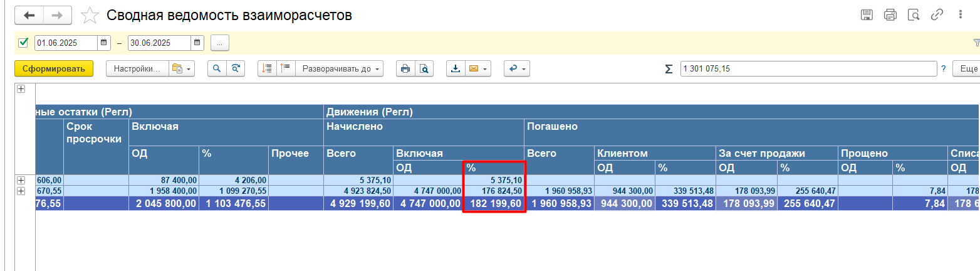Select the 'Клиентом' header cell
Screen dimensions: 980x271
655,152
